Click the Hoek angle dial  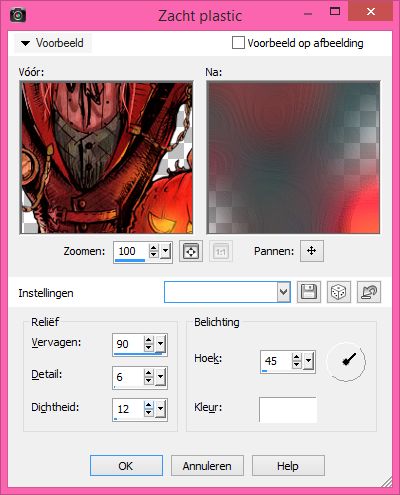click(x=346, y=362)
